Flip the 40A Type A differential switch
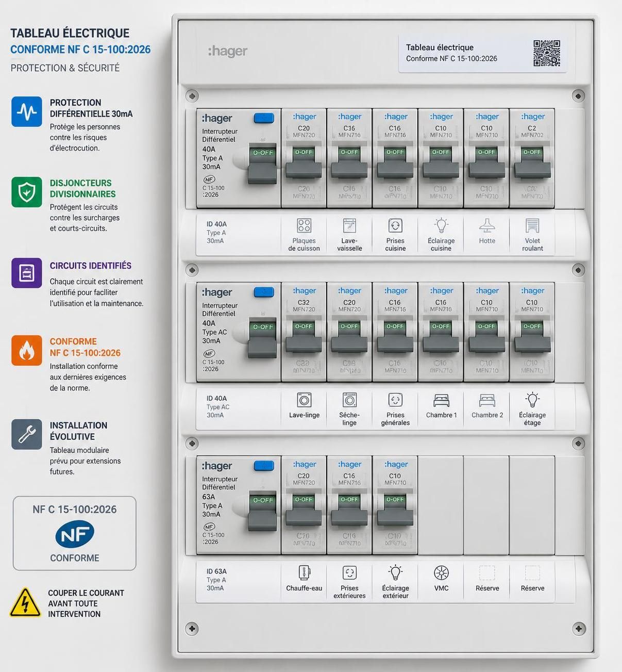The image size is (622, 672). point(262,166)
